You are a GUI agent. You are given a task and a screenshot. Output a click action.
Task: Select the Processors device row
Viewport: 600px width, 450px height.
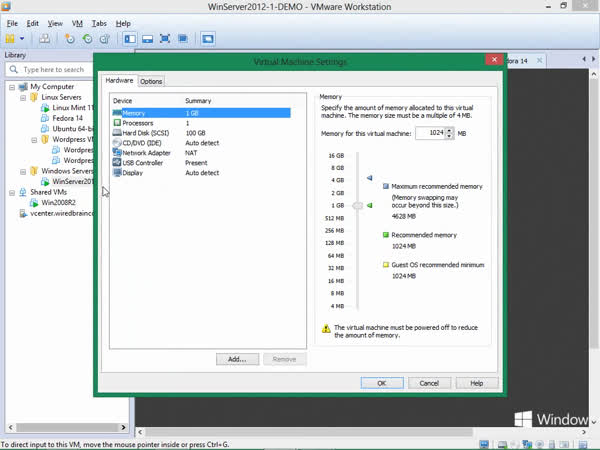click(201, 123)
